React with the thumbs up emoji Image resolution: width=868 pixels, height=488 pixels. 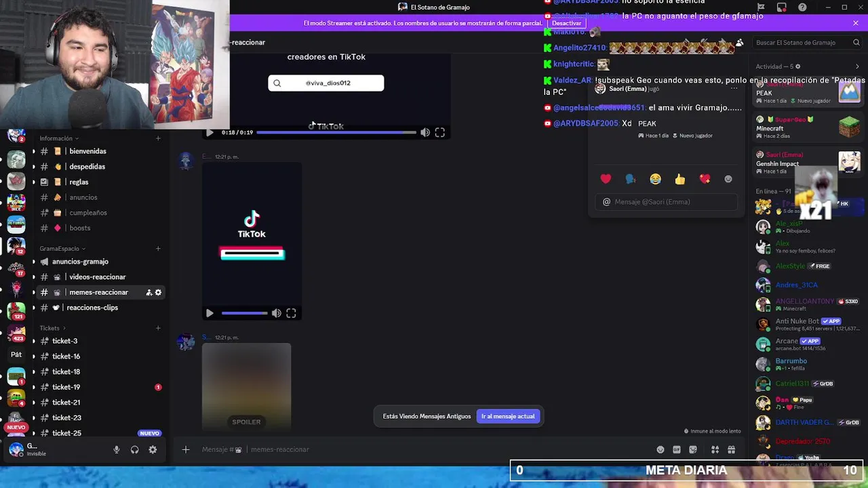point(680,179)
